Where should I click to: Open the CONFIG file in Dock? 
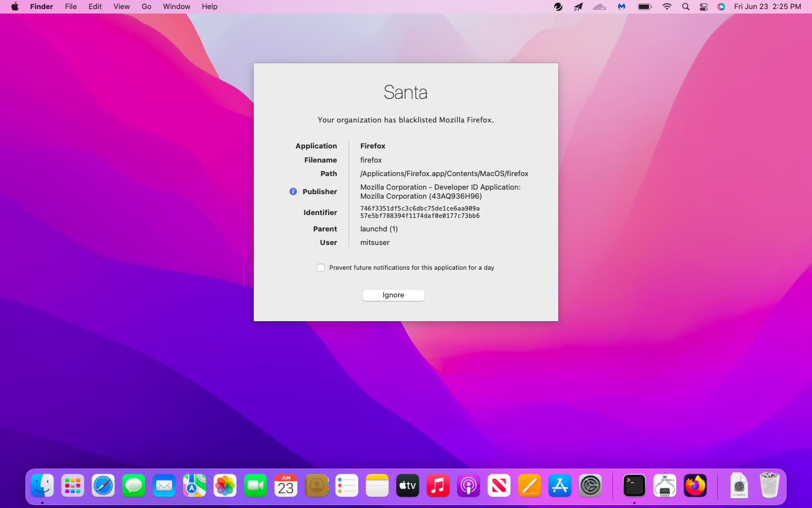click(x=739, y=485)
